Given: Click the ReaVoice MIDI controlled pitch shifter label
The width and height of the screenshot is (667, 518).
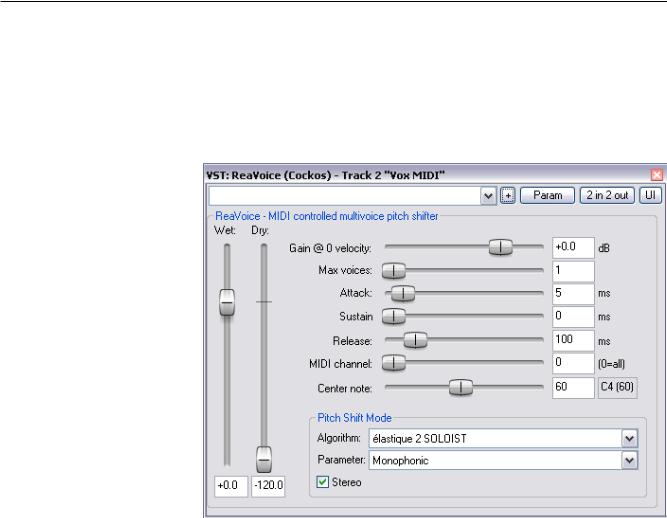Looking at the screenshot, I should (327, 216).
